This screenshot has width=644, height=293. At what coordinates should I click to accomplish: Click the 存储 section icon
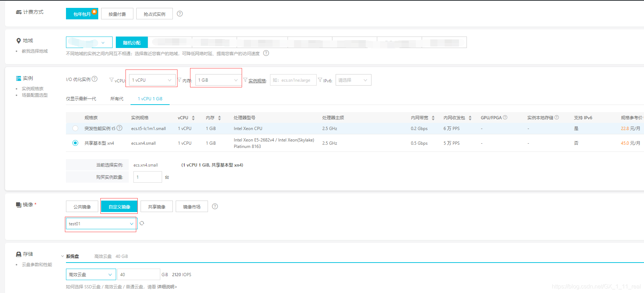(x=19, y=254)
